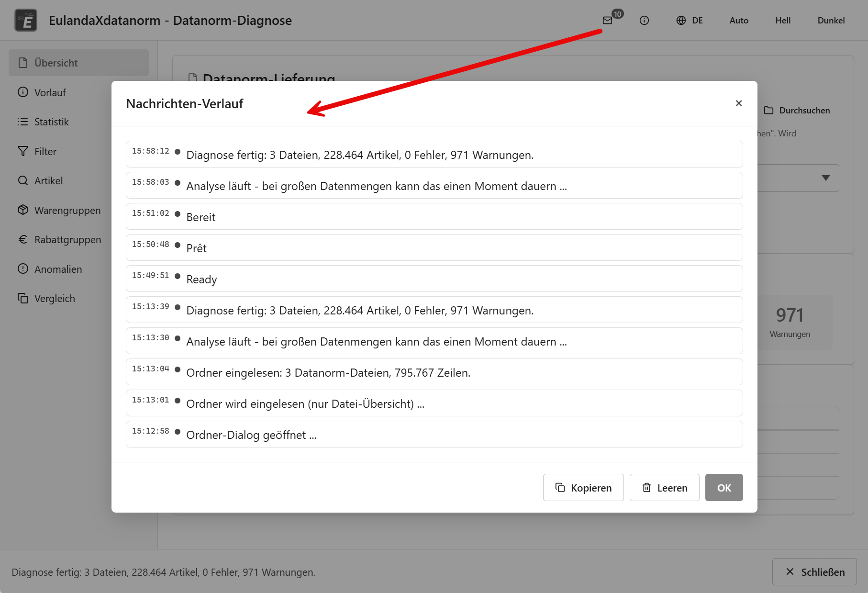Viewport: 868px width, 593px height.
Task: Open the Warengruppen sidebar page
Action: click(x=78, y=210)
